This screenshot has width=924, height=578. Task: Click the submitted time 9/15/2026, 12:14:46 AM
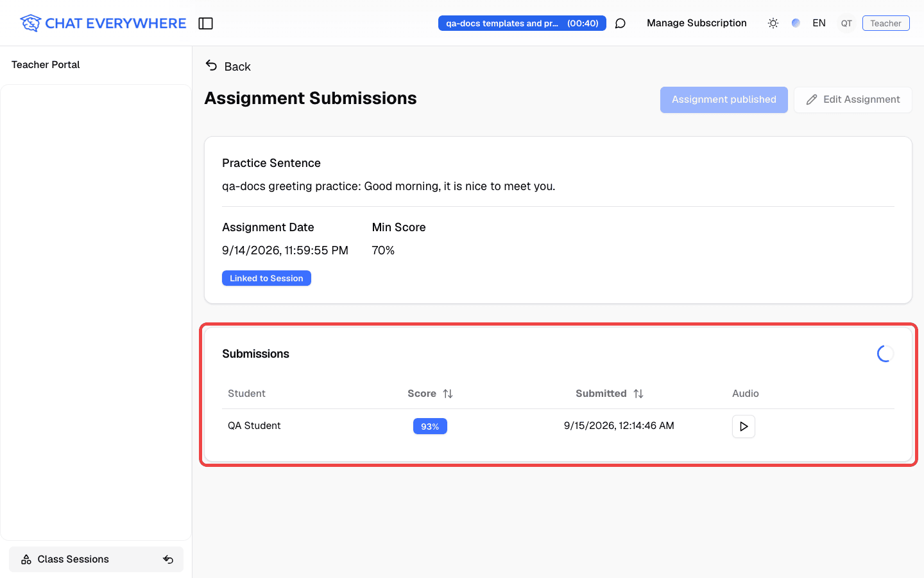pyautogui.click(x=619, y=426)
